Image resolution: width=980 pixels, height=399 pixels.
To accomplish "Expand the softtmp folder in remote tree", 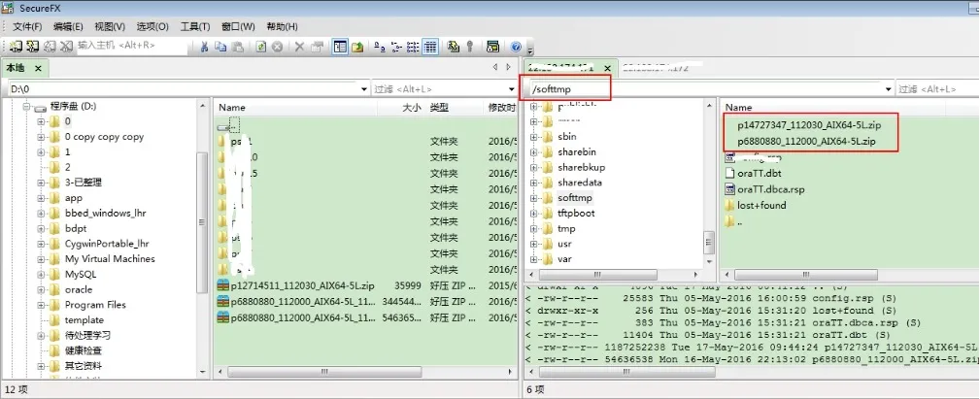I will (535, 197).
